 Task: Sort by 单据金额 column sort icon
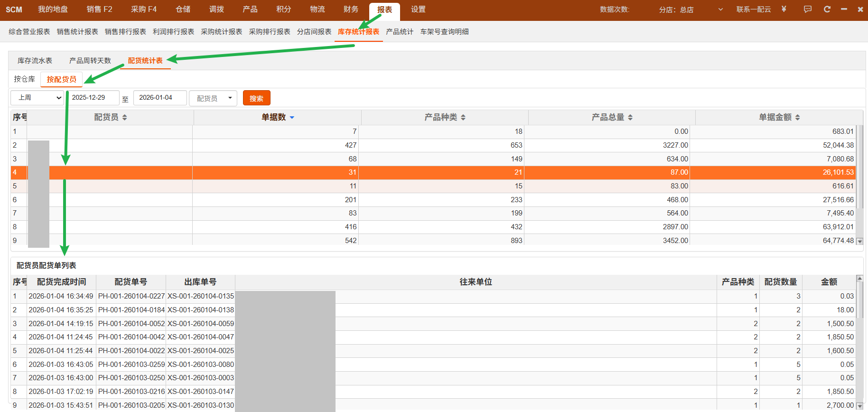[797, 117]
